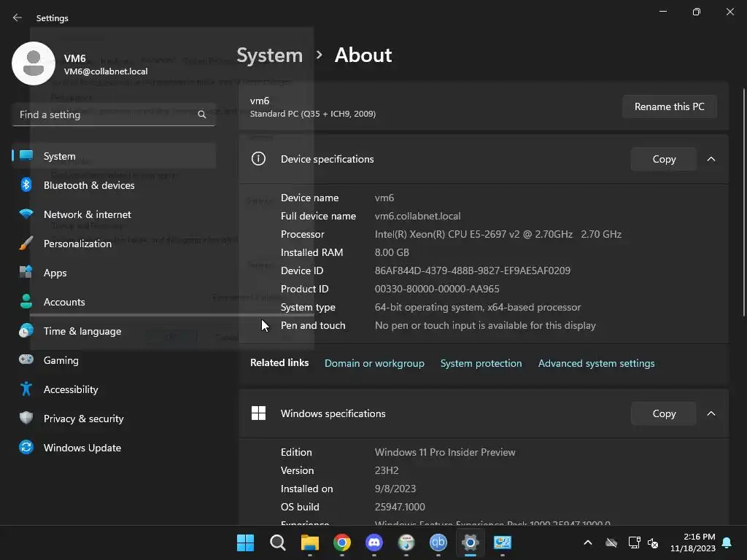This screenshot has height=560, width=747.
Task: Open Discord from the taskbar
Action: (374, 542)
